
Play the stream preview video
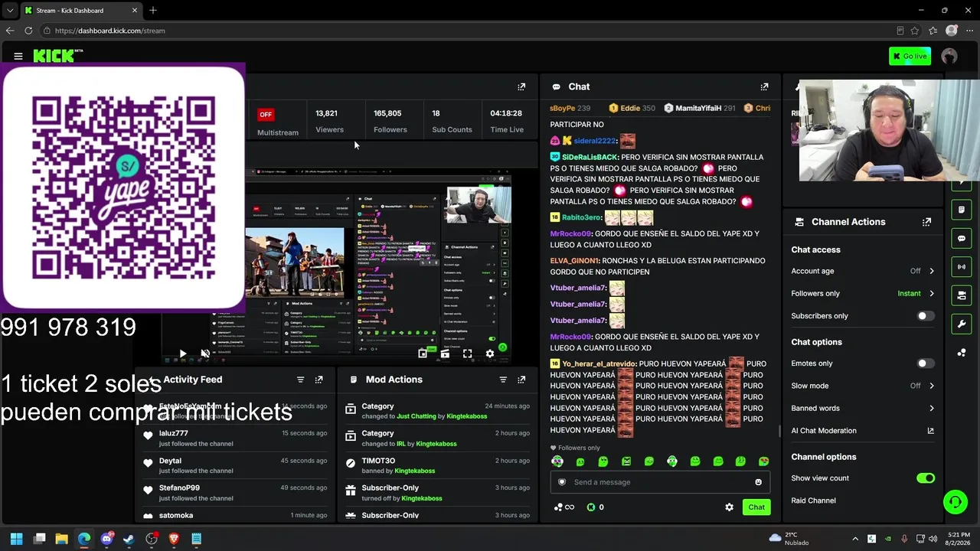pos(182,354)
